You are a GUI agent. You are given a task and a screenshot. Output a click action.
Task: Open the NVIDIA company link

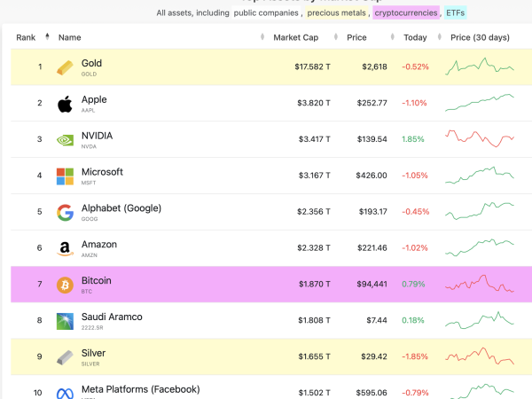(x=97, y=136)
